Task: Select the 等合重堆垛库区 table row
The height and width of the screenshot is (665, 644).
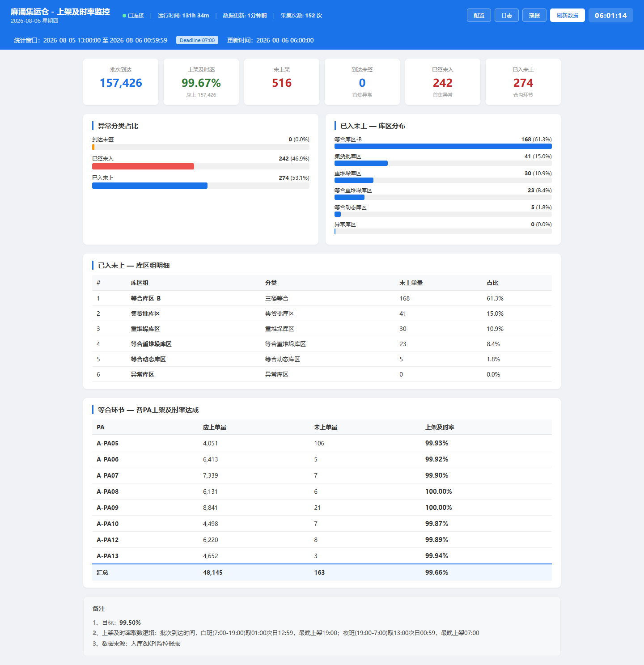Action: [322, 344]
